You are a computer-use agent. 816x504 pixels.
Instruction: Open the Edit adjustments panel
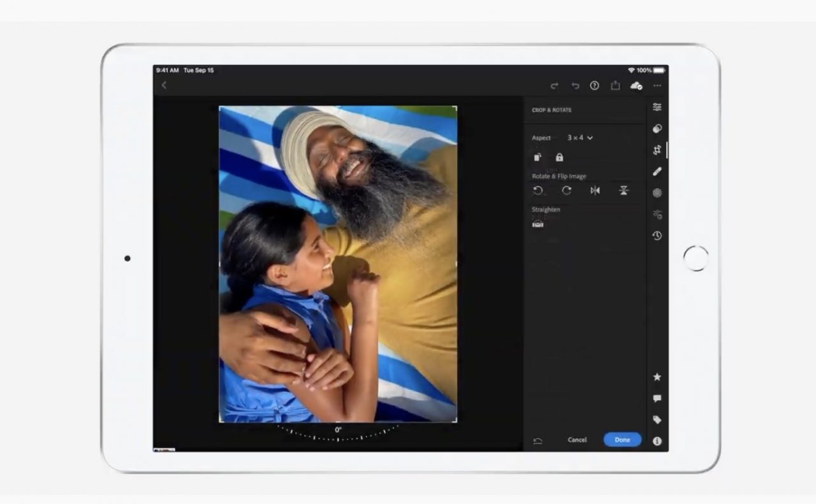click(x=657, y=106)
